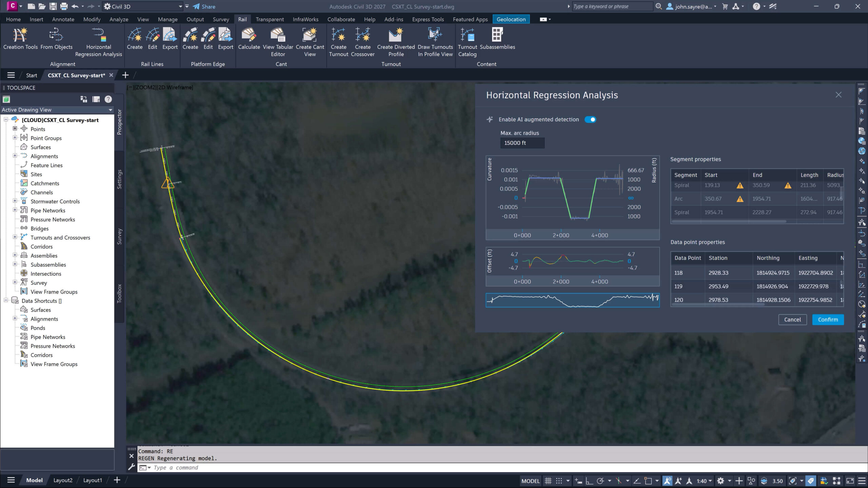The image size is (868, 488).
Task: Switch to the Home ribbon tab
Action: [x=13, y=19]
